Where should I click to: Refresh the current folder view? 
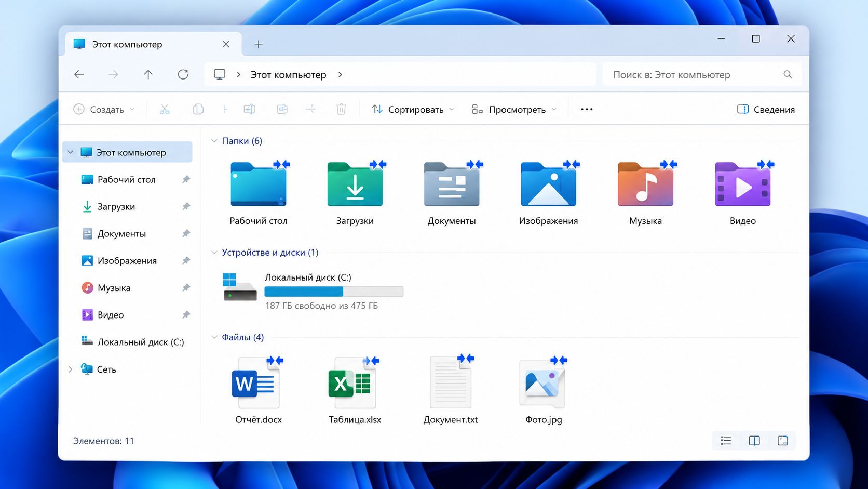[183, 74]
